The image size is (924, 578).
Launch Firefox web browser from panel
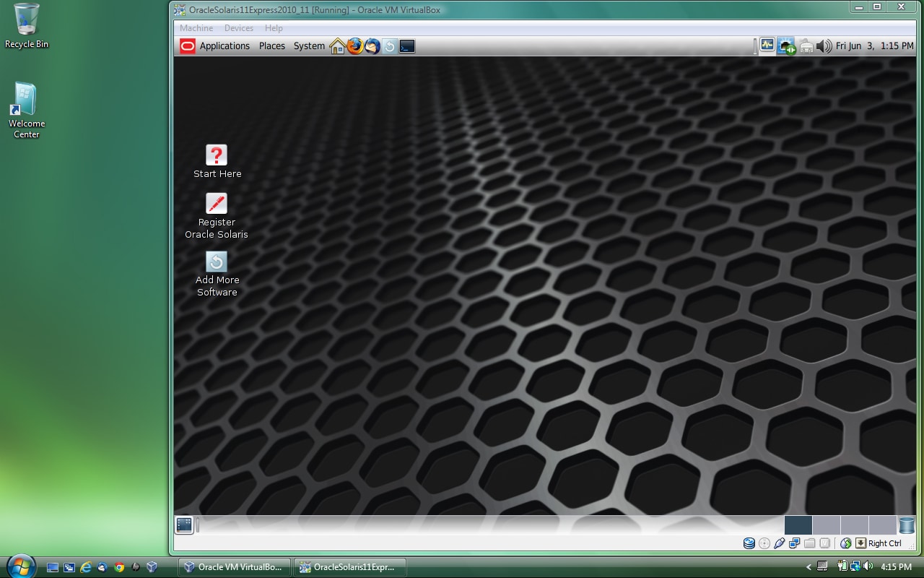click(354, 46)
